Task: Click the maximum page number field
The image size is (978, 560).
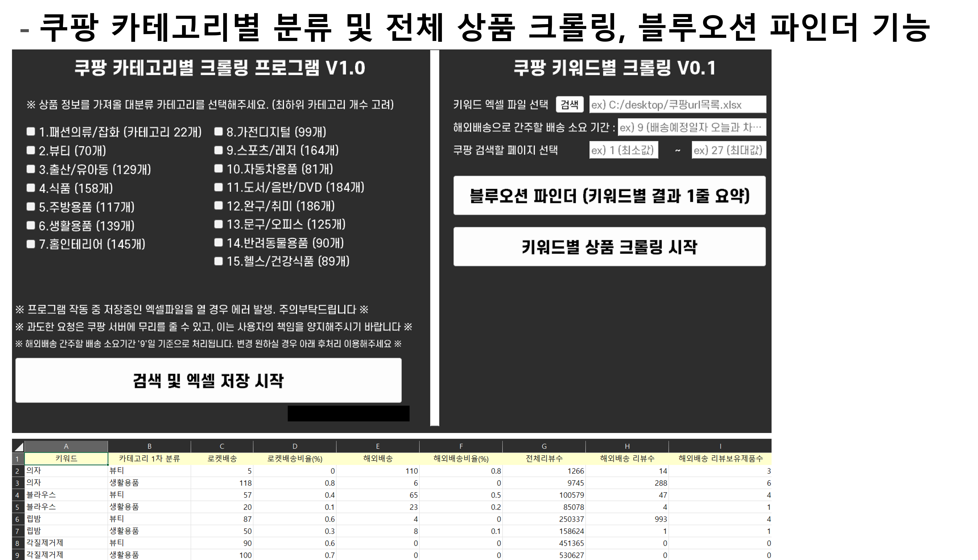Action: pyautogui.click(x=728, y=150)
